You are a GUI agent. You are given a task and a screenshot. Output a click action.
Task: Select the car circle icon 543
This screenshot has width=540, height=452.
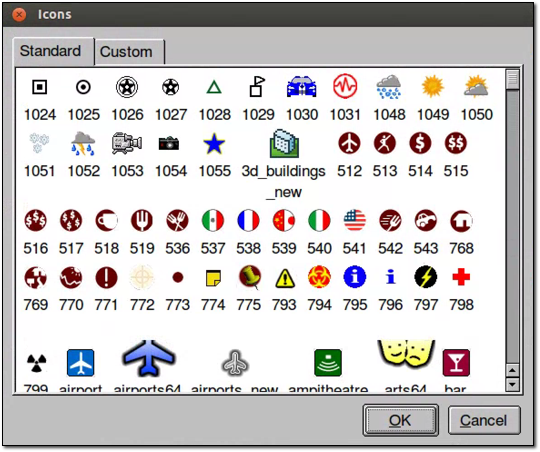[426, 220]
